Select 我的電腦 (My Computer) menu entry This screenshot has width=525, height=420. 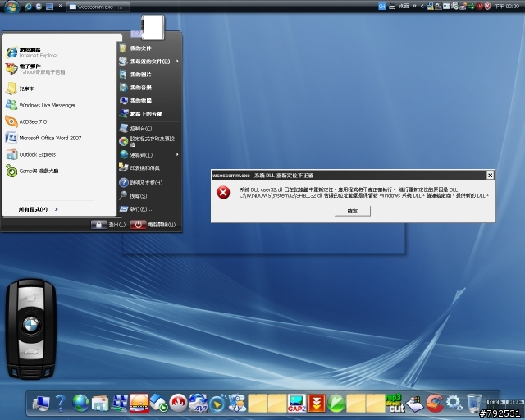click(139, 100)
